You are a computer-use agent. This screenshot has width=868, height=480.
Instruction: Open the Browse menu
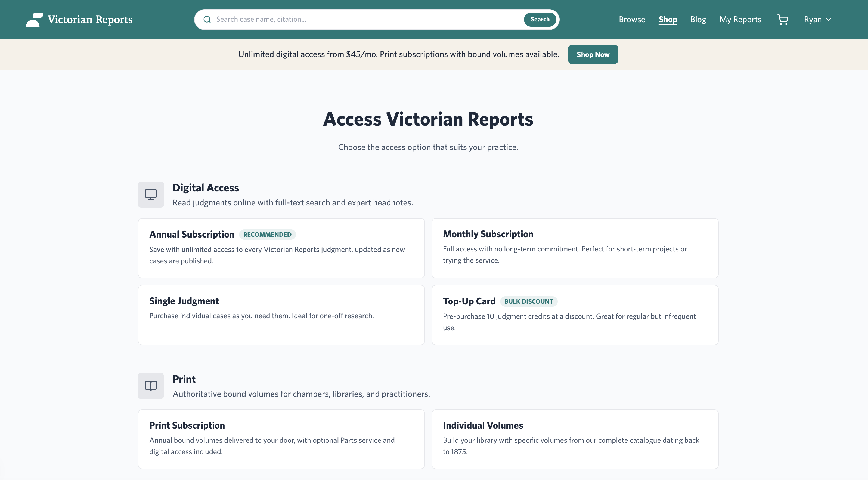(x=632, y=19)
